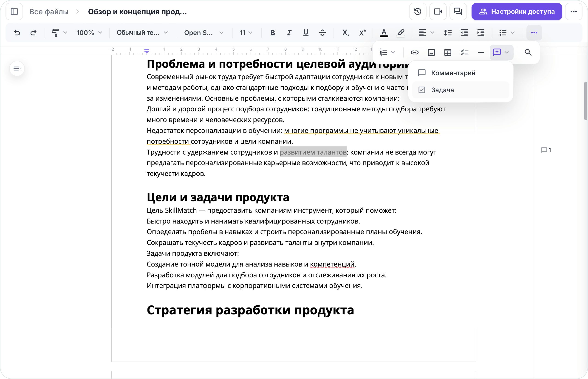Expand the format painter dropdown arrow
Image resolution: width=588 pixels, height=379 pixels.
(65, 32)
